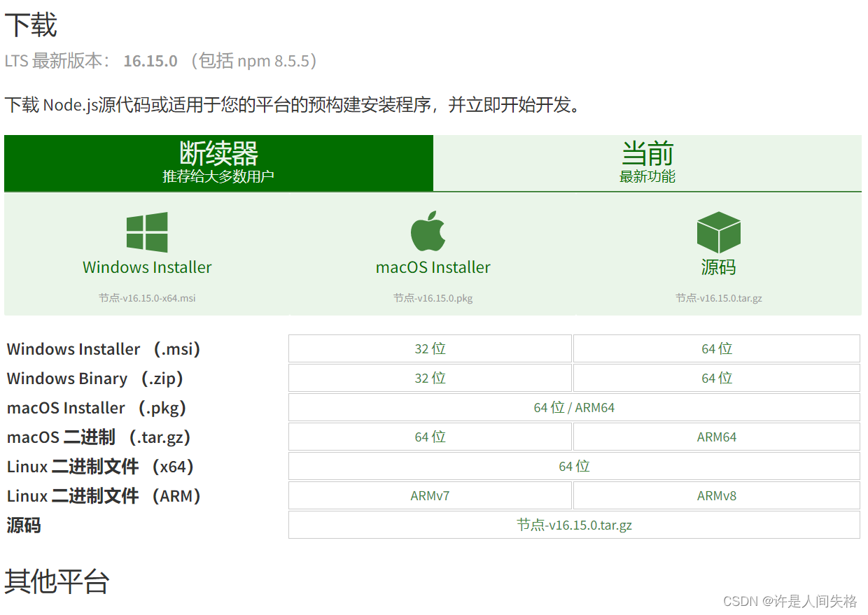
Task: Click the Windows Installer (.msi) row label
Action: click(104, 348)
